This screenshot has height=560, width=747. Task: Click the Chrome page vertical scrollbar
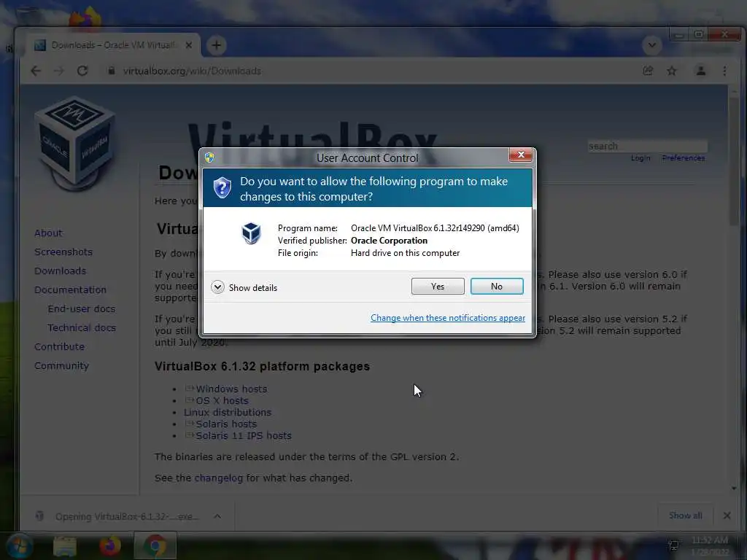(x=734, y=162)
